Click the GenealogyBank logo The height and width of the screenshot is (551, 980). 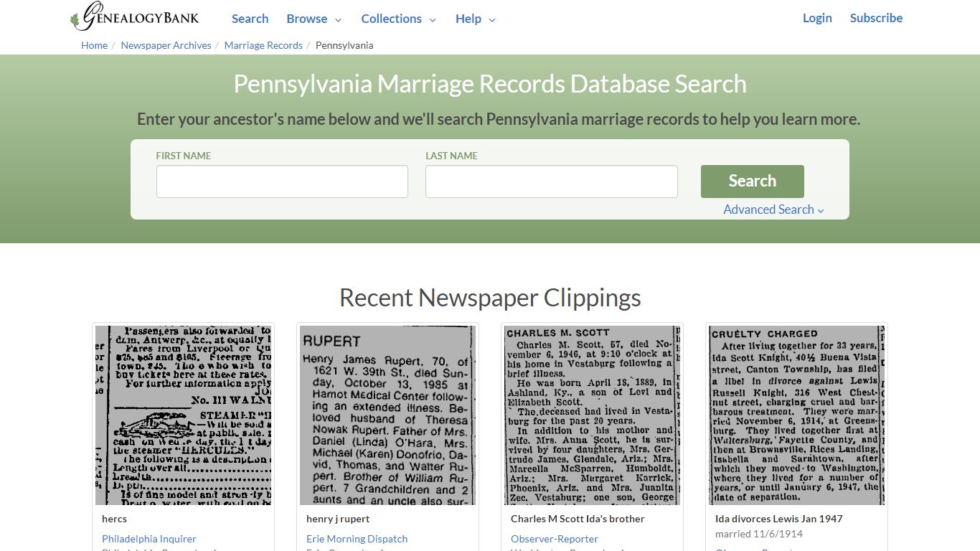tap(135, 17)
